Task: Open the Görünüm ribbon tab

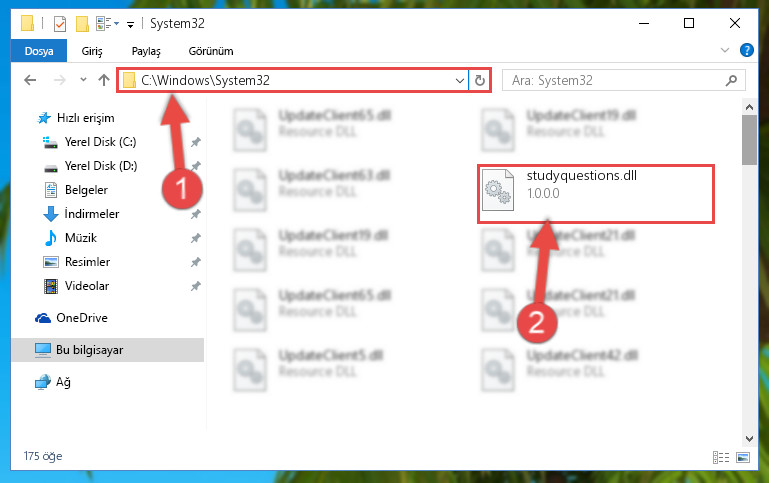Action: coord(211,51)
